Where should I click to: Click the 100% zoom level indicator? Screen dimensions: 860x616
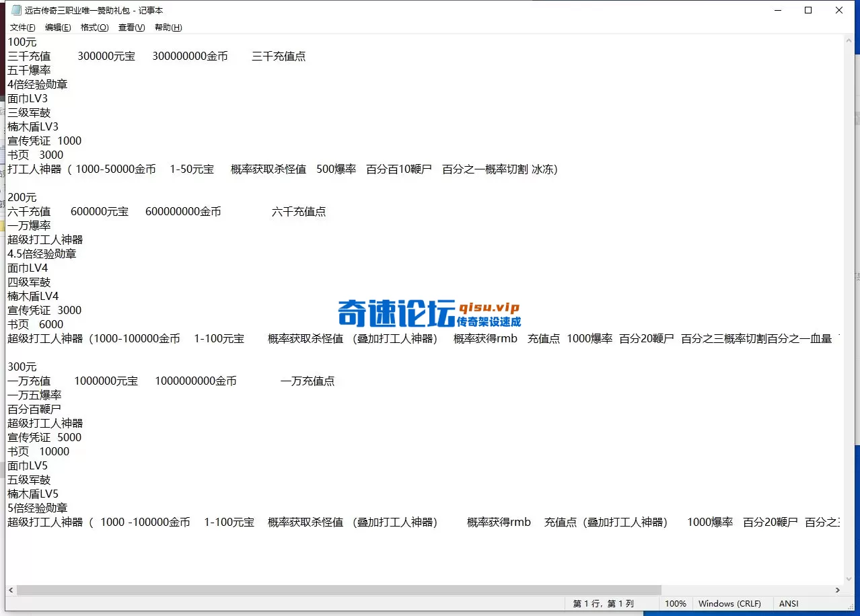pos(675,603)
